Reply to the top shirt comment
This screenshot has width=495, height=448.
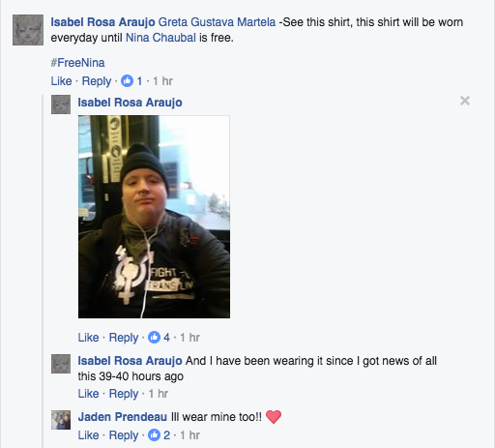(x=97, y=81)
